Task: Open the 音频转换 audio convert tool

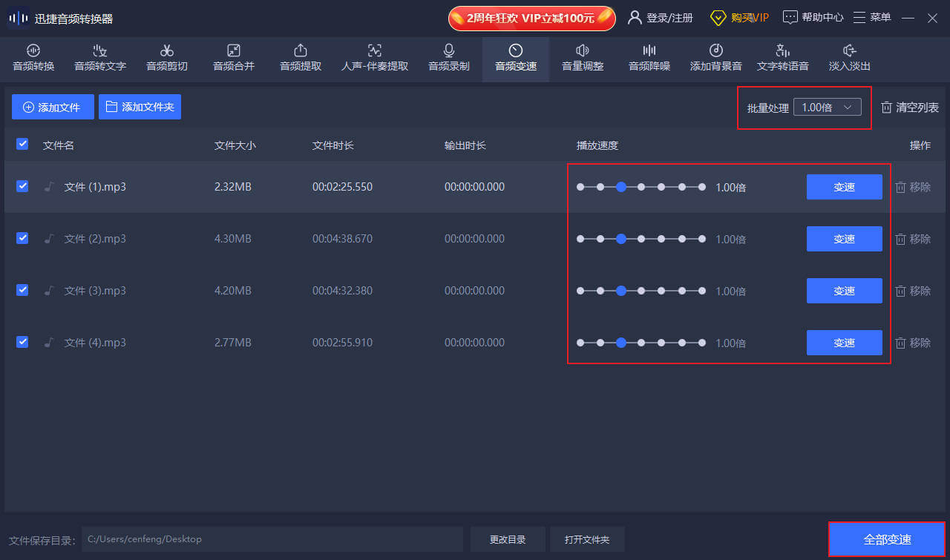Action: pyautogui.click(x=33, y=58)
